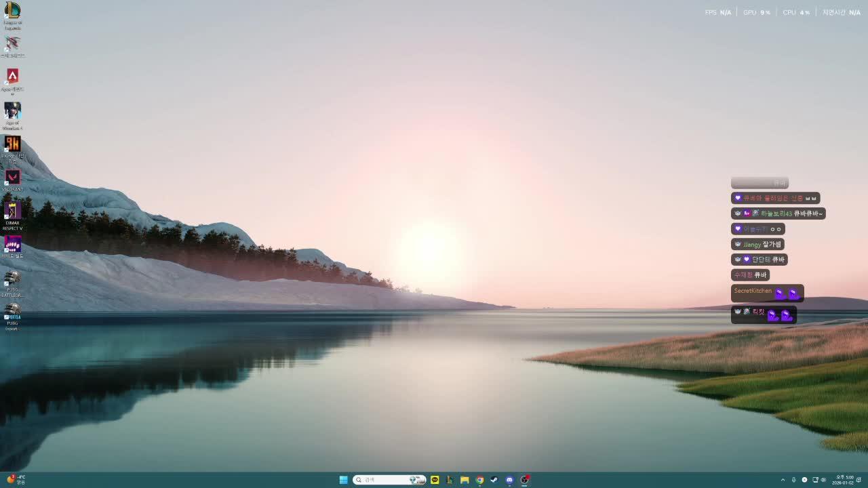Open DJMAX RESPECT V shortcut
Viewport: 868px width, 488px height.
click(x=12, y=211)
